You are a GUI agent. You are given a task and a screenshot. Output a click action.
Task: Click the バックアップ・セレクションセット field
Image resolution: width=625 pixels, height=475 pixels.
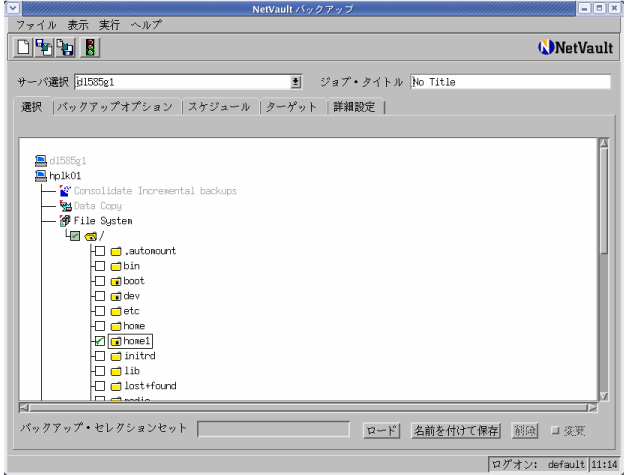click(x=273, y=429)
